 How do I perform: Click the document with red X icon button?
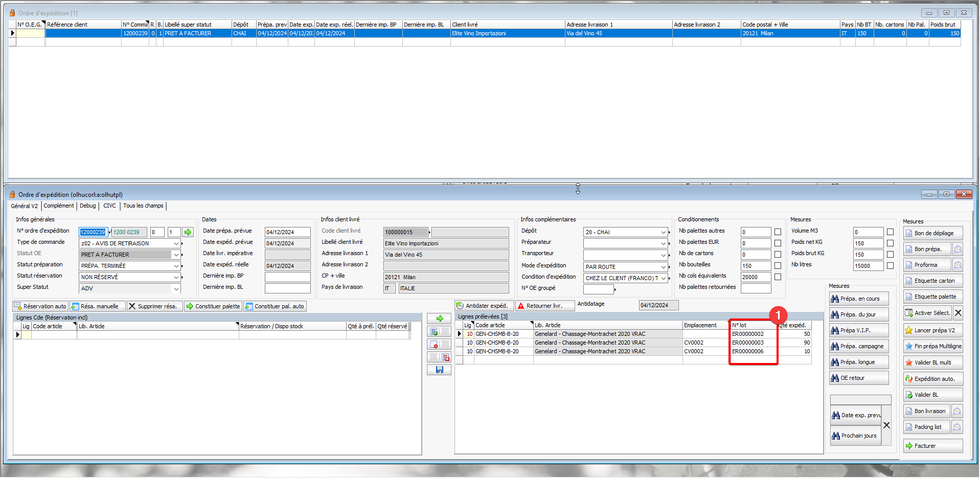pos(434,344)
